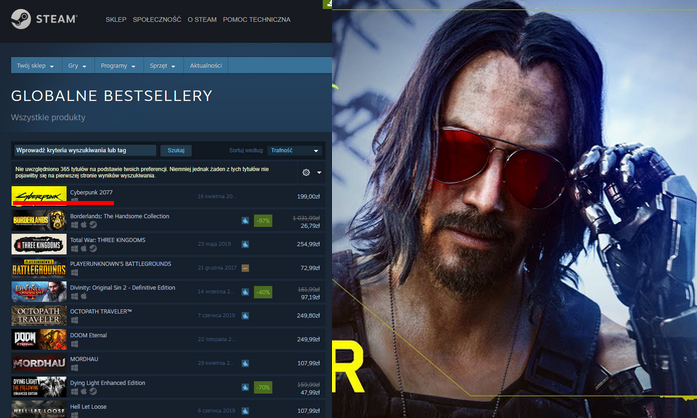Click SteamOS icon under Total War: THREE KINGDOMS
This screenshot has height=418, width=697.
[93, 249]
